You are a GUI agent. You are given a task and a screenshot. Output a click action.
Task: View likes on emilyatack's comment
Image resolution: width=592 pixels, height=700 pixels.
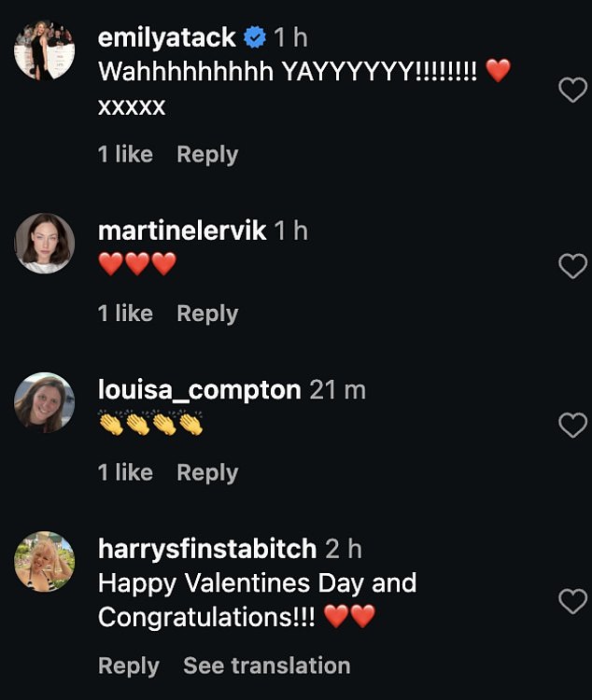pos(125,155)
